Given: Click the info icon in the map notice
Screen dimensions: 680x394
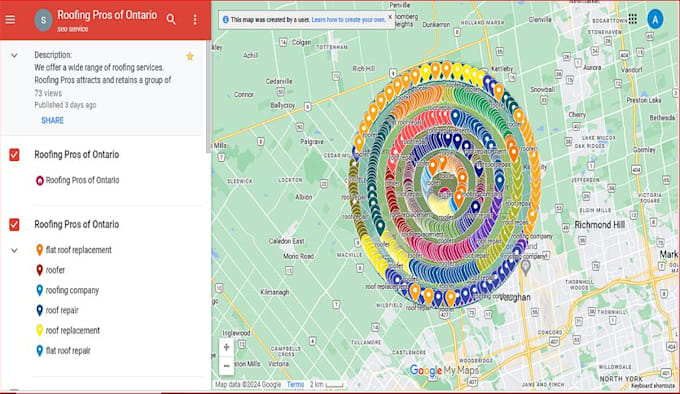Looking at the screenshot, I should pos(226,20).
